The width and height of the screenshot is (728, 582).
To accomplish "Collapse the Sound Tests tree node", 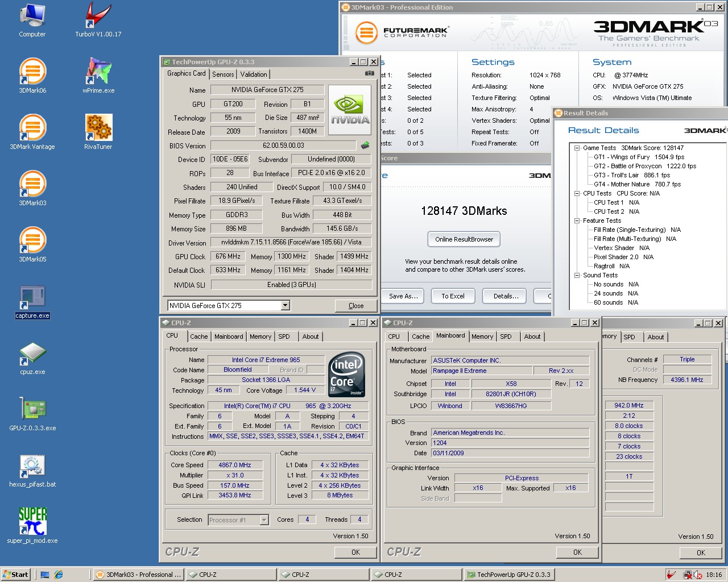I will (x=577, y=275).
